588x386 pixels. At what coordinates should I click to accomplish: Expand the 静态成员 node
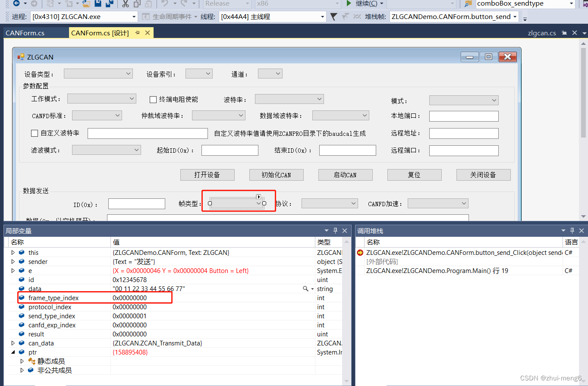[x=22, y=361]
